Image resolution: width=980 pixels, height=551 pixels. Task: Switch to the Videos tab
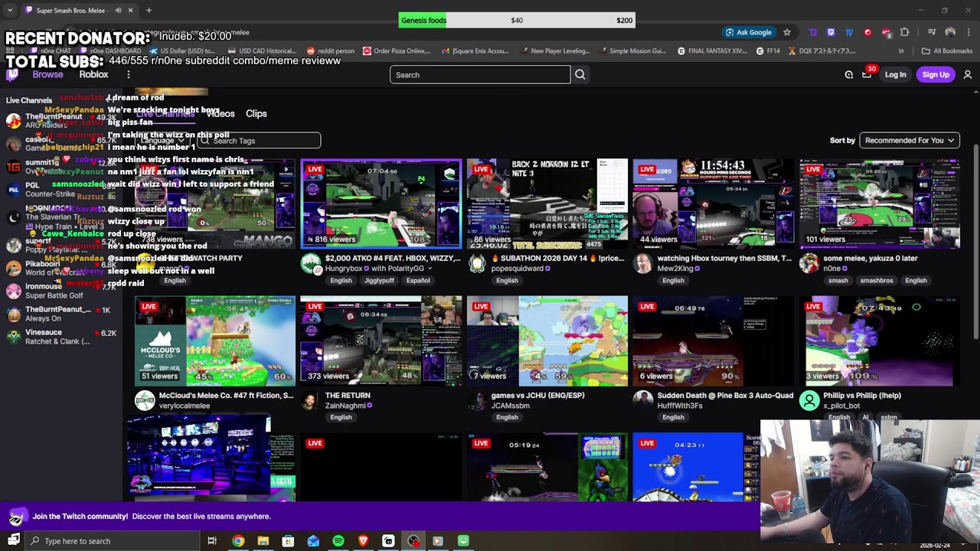click(x=220, y=113)
